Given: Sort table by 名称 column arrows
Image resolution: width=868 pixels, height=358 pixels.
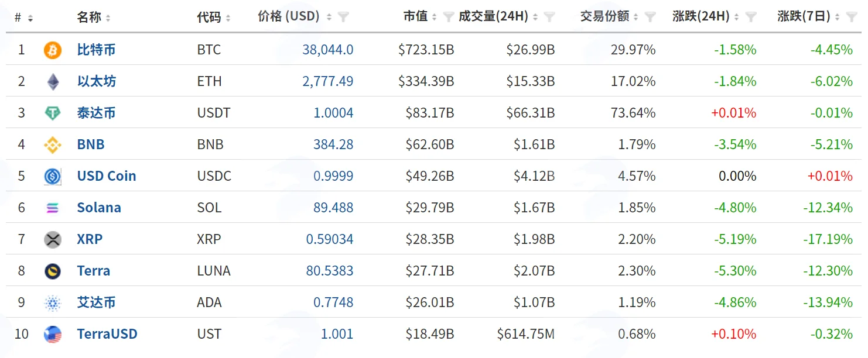Looking at the screenshot, I should coord(108,18).
